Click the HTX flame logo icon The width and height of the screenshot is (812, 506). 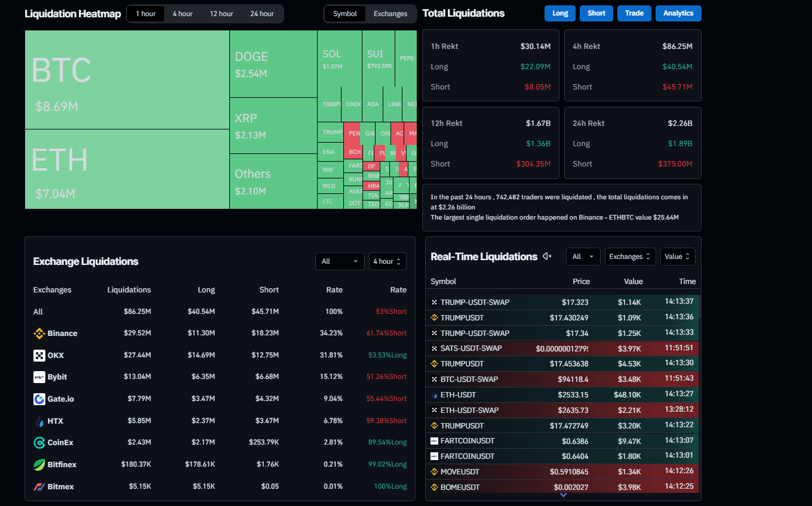(39, 421)
